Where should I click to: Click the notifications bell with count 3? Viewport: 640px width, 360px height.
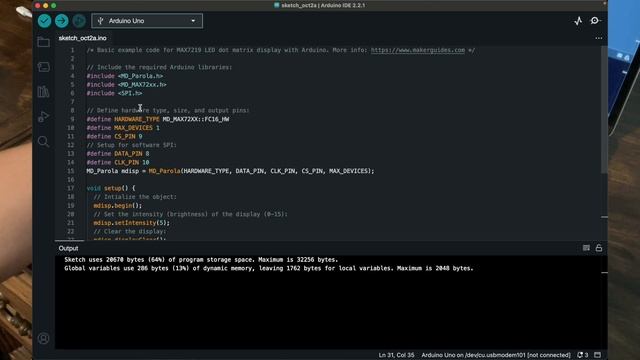click(x=582, y=355)
